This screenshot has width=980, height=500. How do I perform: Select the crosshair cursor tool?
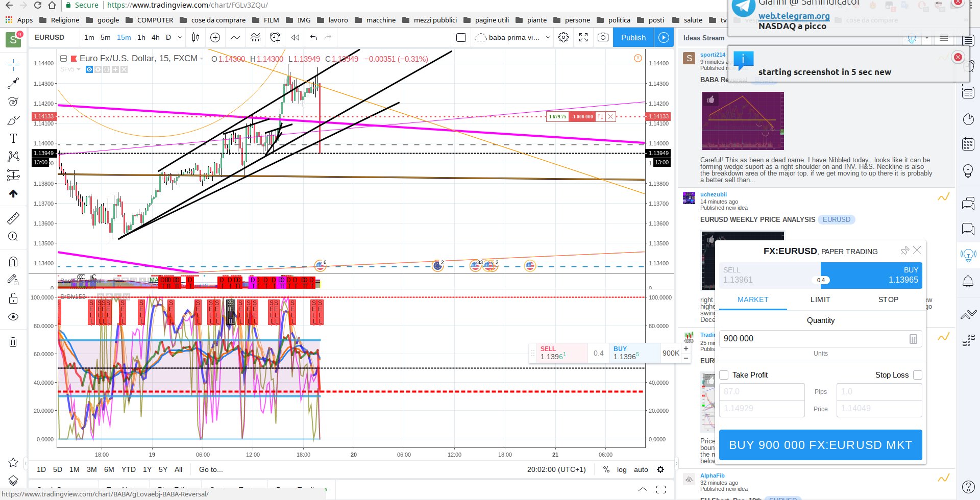(13, 64)
